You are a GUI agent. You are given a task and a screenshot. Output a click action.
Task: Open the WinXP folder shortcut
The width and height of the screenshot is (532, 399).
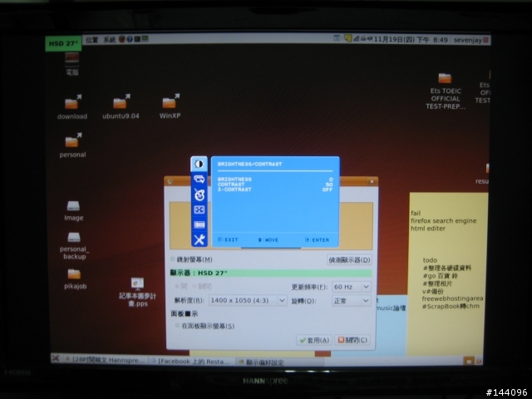tap(170, 106)
